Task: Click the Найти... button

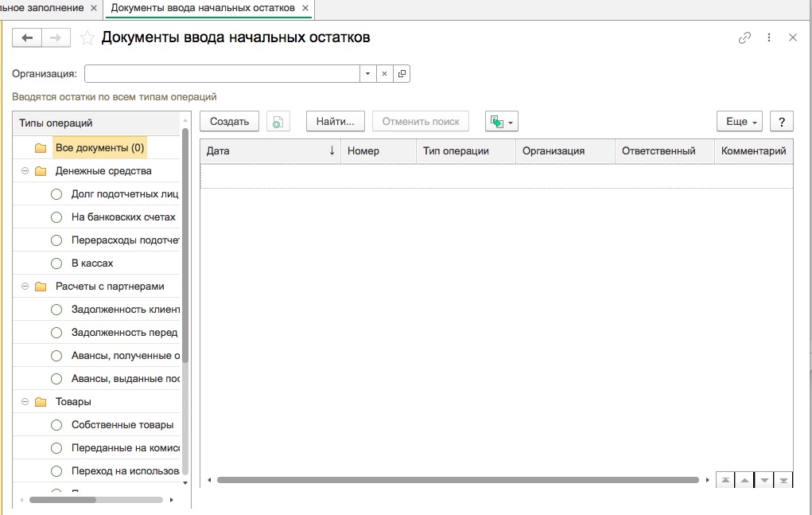Action: 336,122
